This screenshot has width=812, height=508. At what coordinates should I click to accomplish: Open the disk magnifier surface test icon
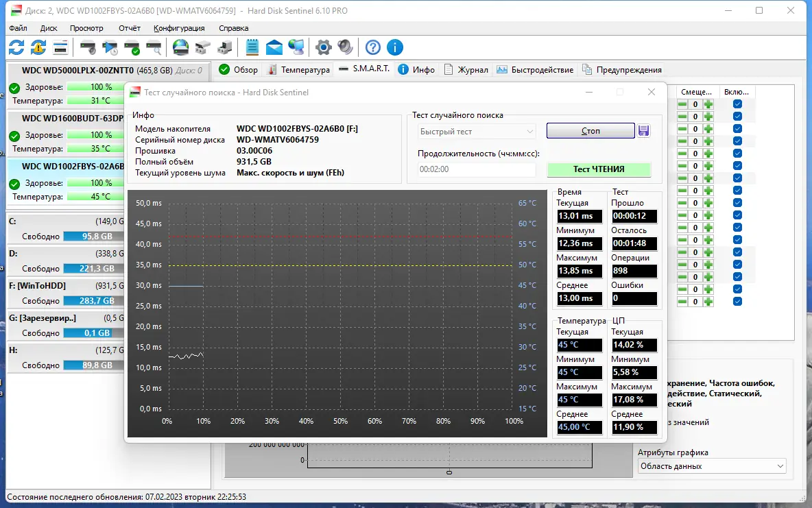point(154,47)
